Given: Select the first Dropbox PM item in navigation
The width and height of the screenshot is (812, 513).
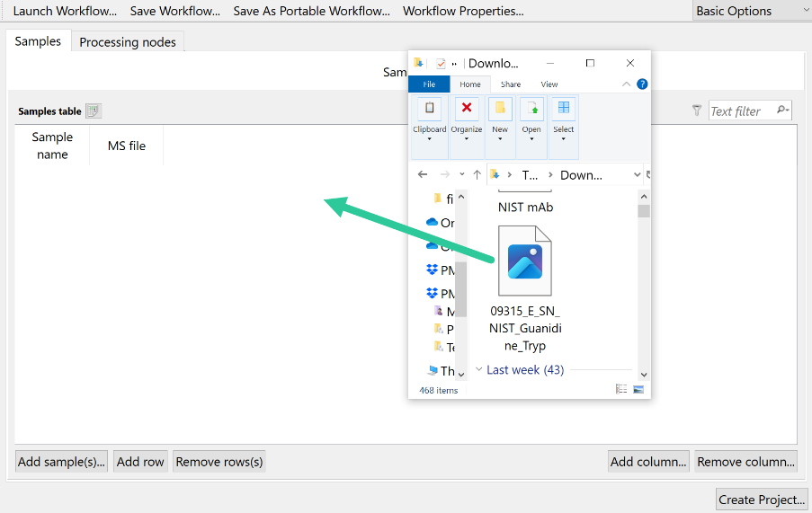Looking at the screenshot, I should (x=441, y=270).
